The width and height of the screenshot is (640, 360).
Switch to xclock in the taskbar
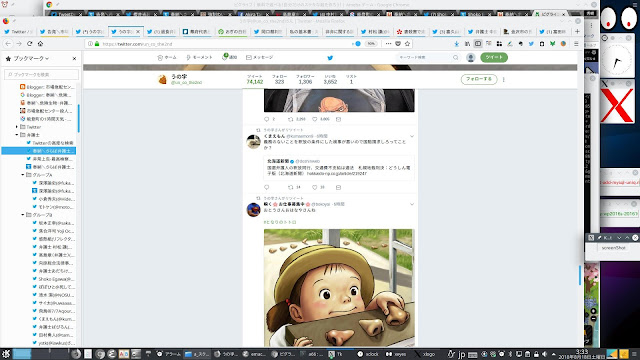click(368, 354)
